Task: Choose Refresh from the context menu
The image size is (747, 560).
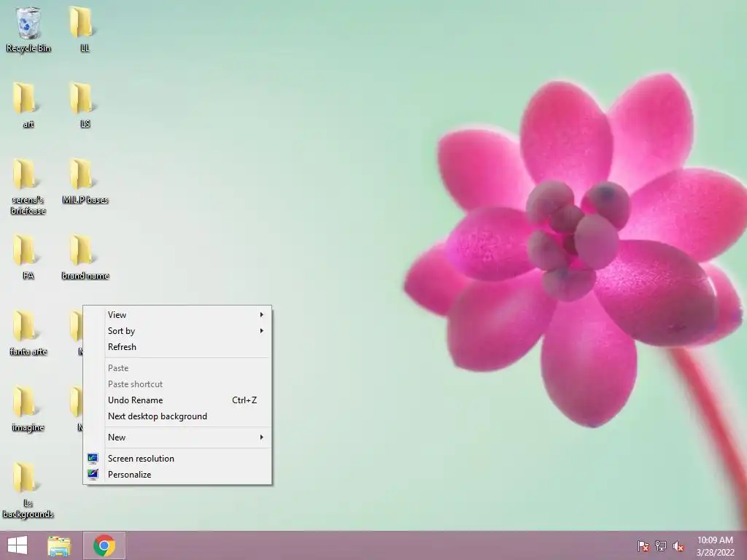Action: 177,346
